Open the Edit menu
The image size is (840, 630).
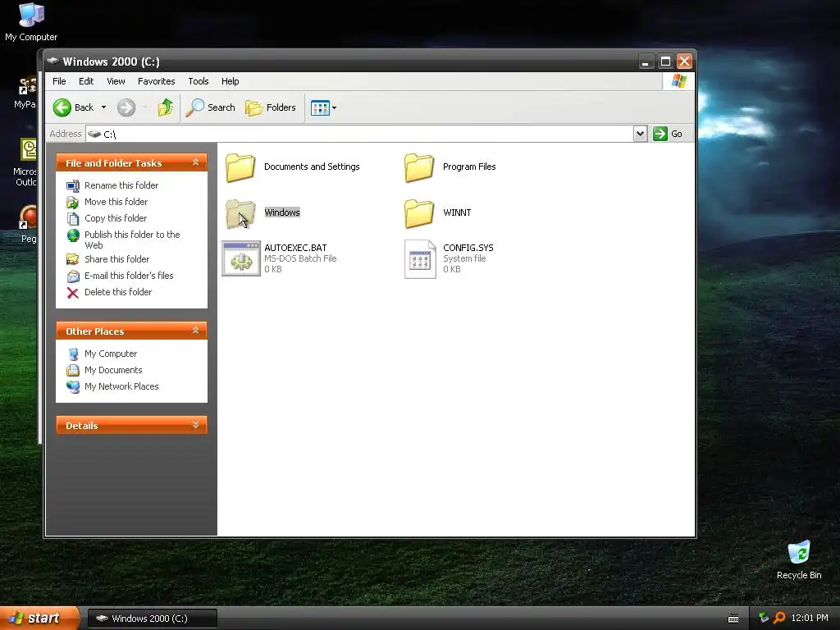[85, 81]
